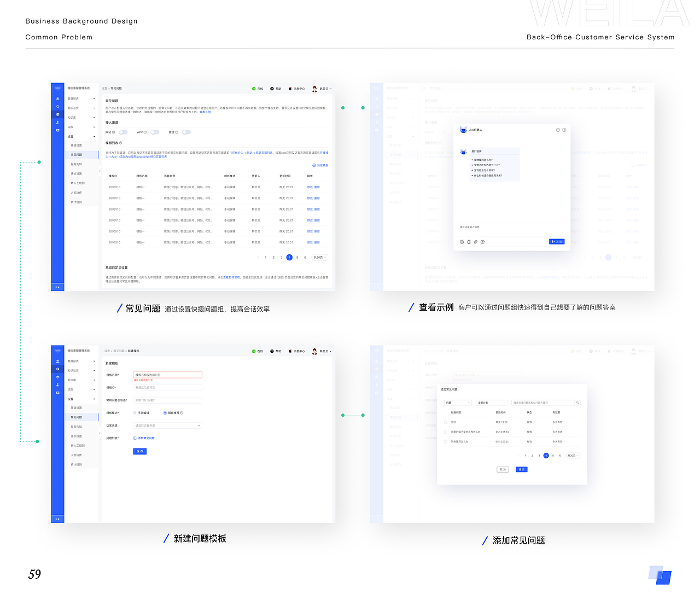This screenshot has height=605, width=700.
Task: Click the active circle rail icon in 新建模板 window
Action: pyautogui.click(x=57, y=369)
